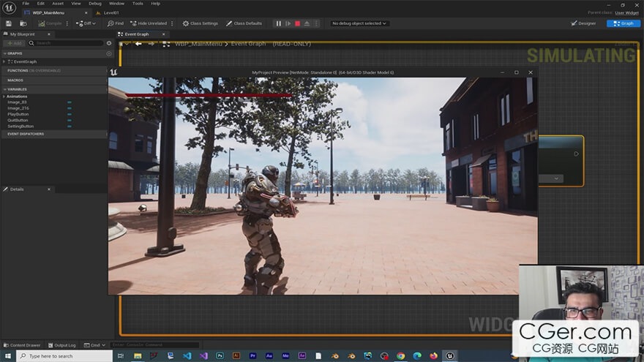Open the Edit menu

pyautogui.click(x=41, y=3)
